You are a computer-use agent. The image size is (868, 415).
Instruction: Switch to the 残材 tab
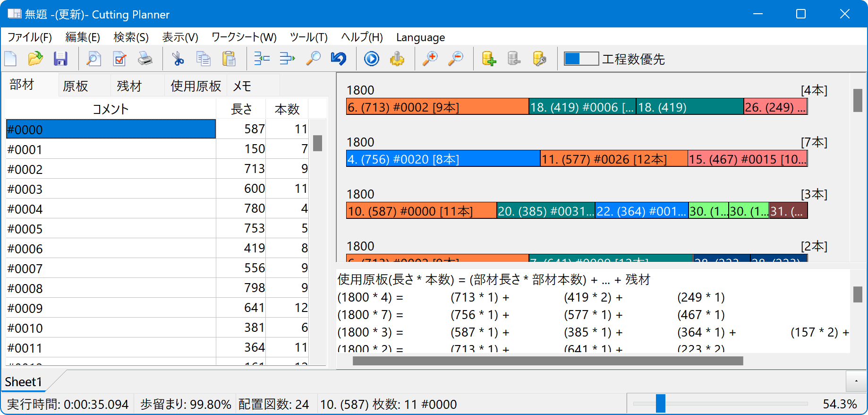(x=129, y=86)
